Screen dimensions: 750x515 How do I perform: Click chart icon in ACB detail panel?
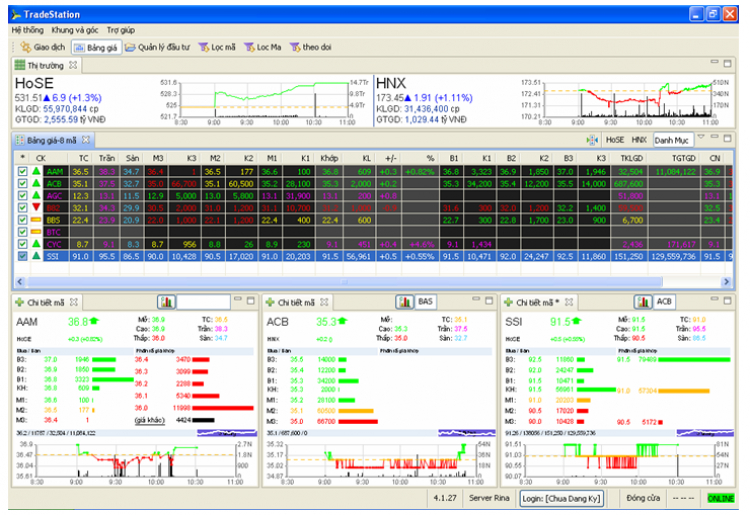coord(405,302)
